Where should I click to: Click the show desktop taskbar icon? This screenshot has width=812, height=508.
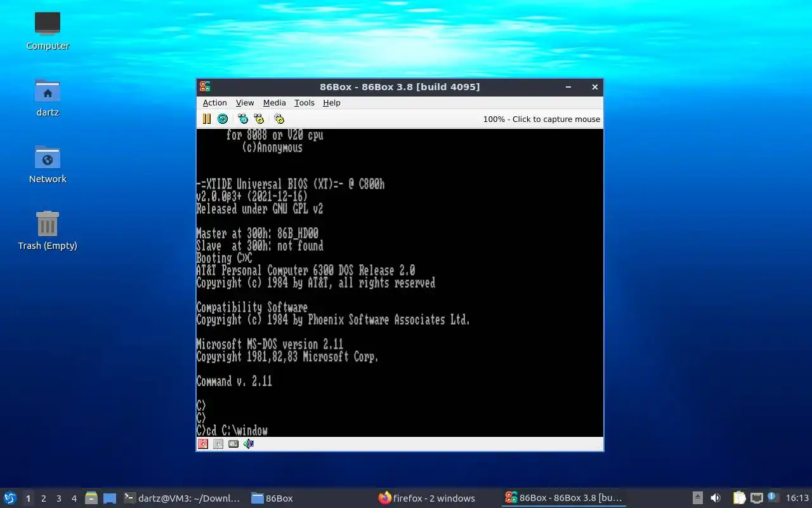click(110, 498)
